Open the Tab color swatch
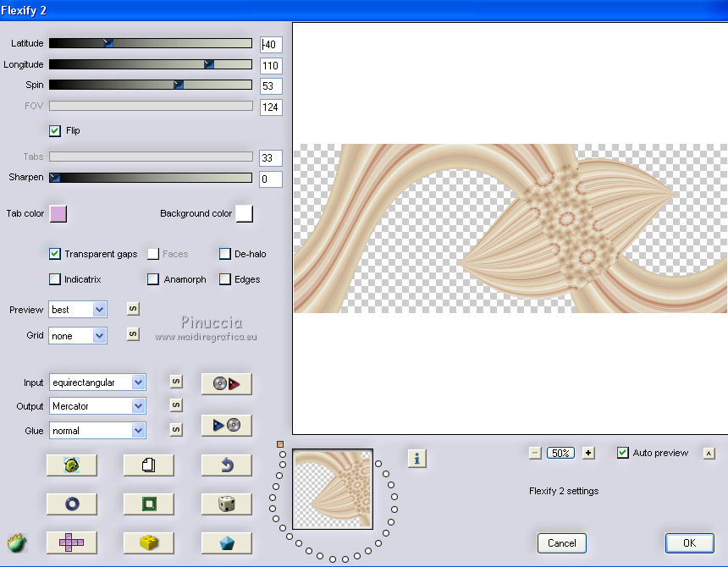 click(x=58, y=214)
